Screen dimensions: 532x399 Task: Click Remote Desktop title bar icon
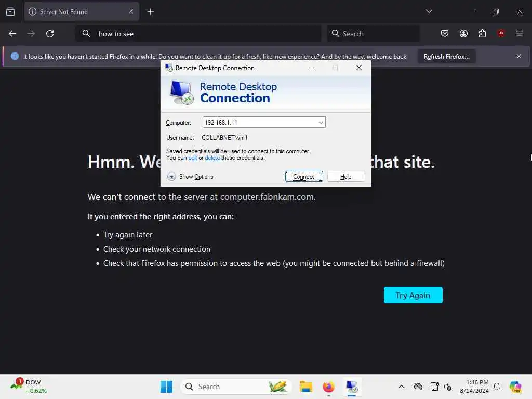click(169, 68)
